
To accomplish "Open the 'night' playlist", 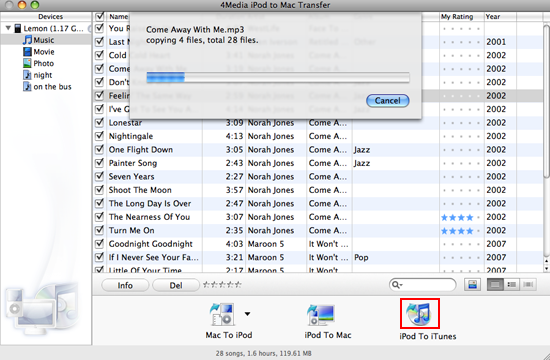I will [38, 75].
